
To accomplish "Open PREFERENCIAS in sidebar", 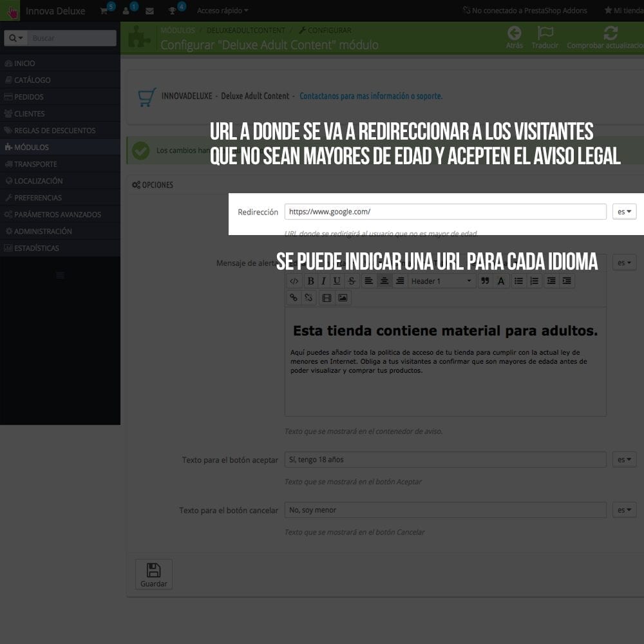I will coord(60,198).
